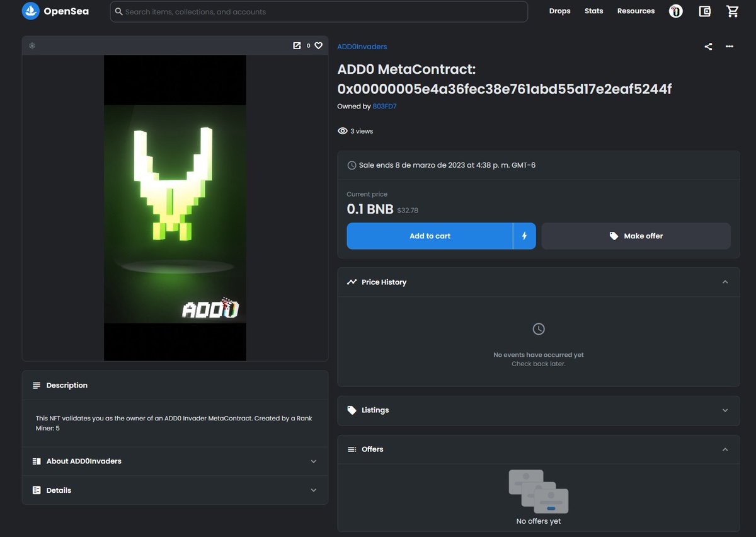Click the eye views icon
The height and width of the screenshot is (537, 756).
click(x=343, y=131)
